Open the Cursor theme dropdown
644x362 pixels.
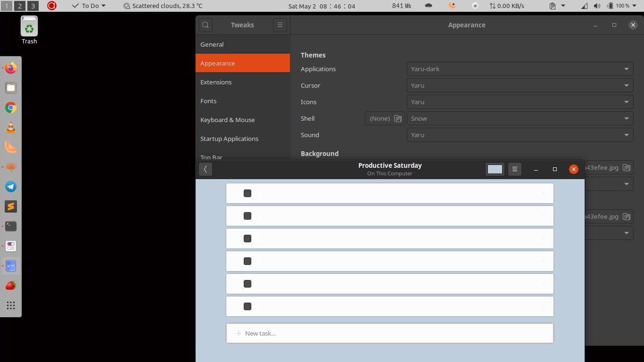519,85
